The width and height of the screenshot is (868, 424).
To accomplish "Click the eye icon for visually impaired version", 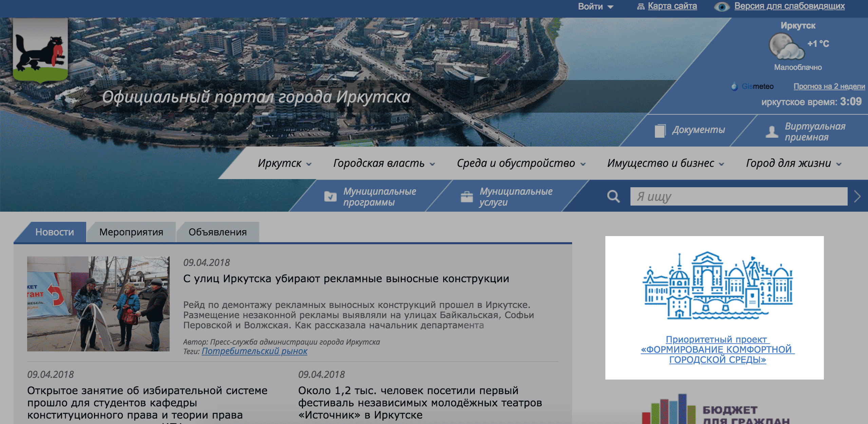I will tap(721, 7).
